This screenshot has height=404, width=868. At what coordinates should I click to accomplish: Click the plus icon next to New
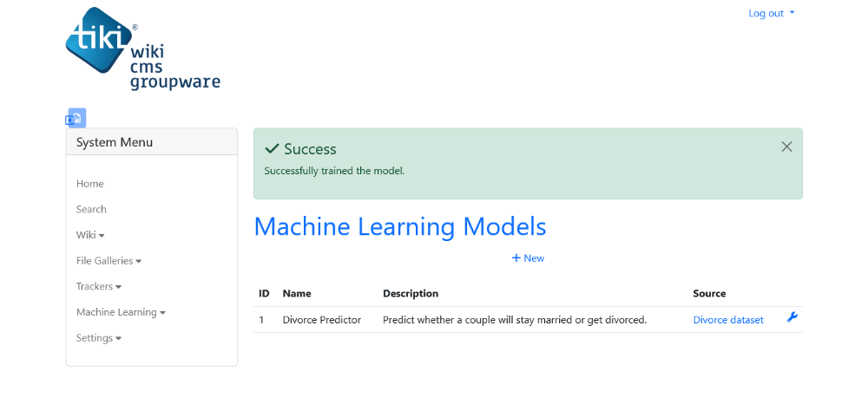516,258
